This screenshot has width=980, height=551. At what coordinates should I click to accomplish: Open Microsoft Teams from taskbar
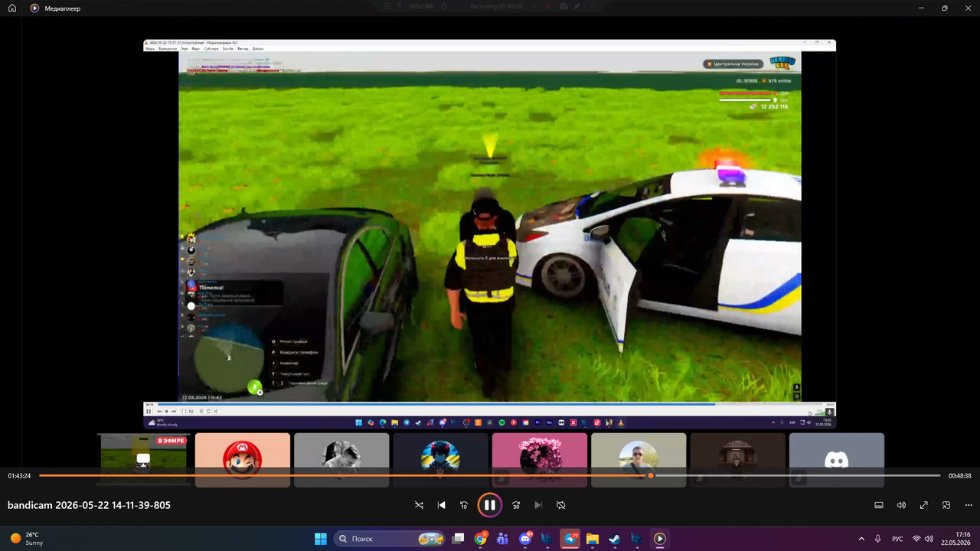[x=502, y=539]
